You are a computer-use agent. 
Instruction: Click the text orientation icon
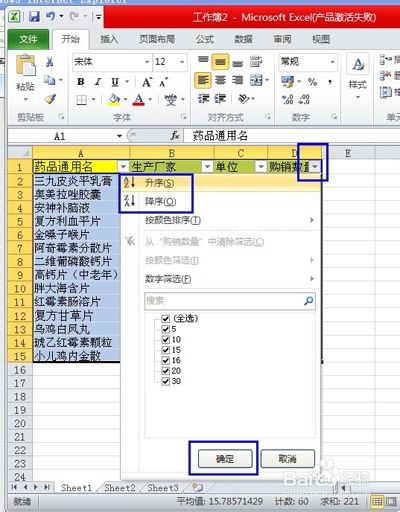(244, 99)
